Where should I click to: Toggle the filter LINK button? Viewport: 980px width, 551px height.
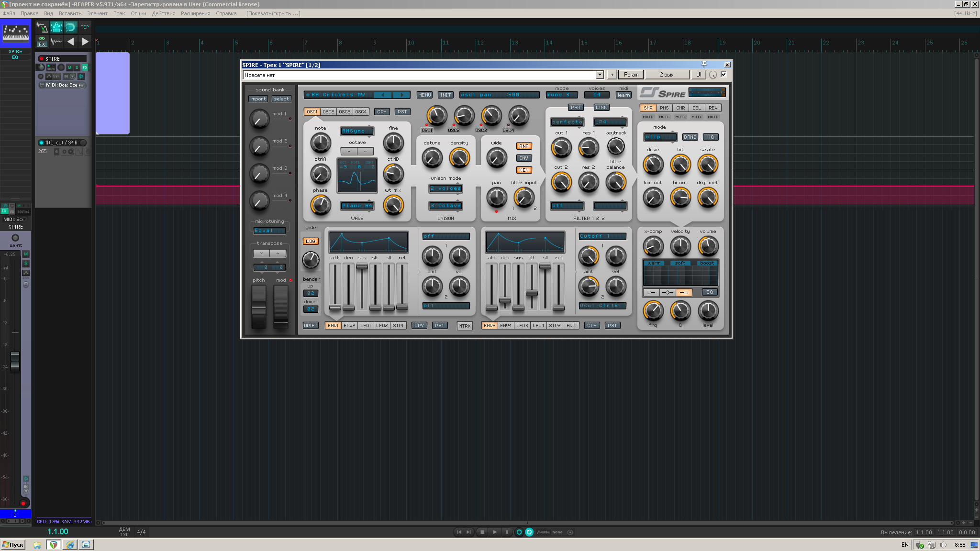(601, 108)
